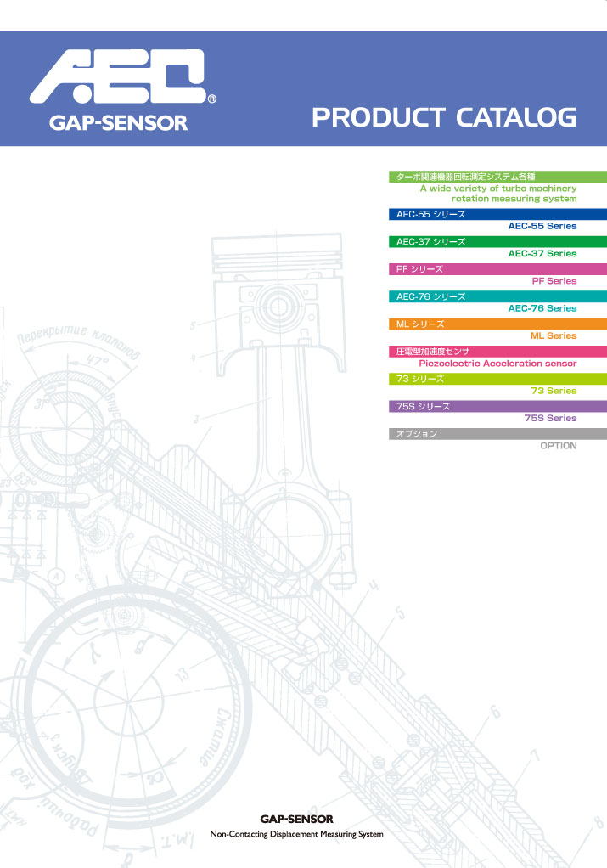Select the orange ML シリーズ tab bar
Viewport: 607px width, 868px height.
tap(497, 324)
